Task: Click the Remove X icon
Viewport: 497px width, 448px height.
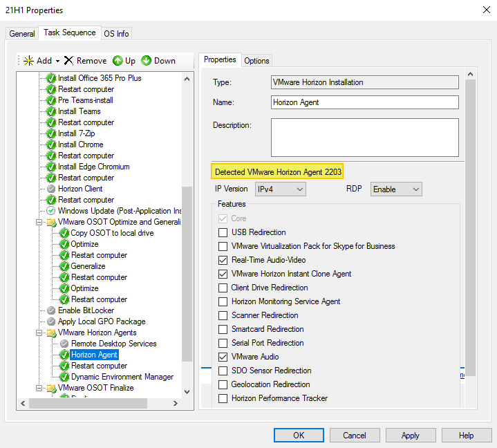Action: click(68, 61)
